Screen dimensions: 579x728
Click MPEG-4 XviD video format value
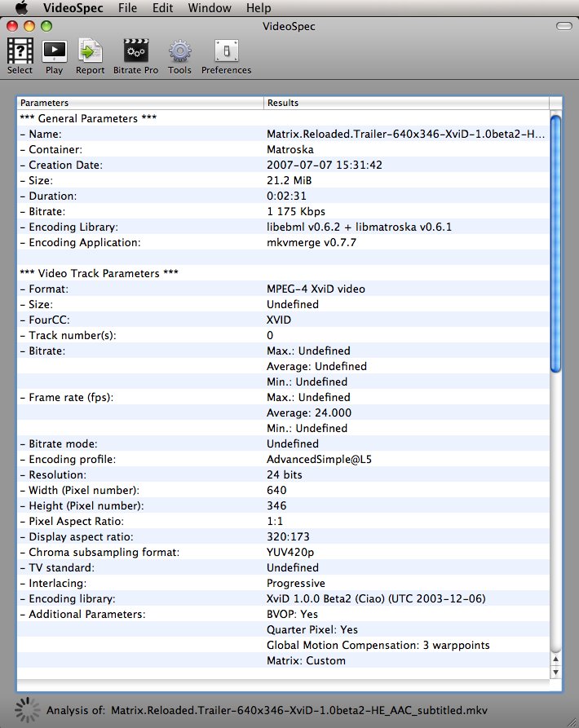click(x=316, y=289)
